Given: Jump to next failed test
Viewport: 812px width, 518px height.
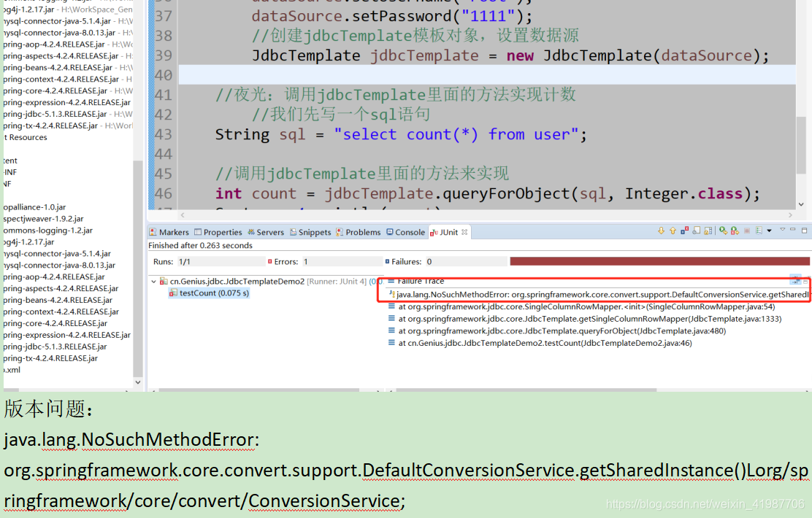Looking at the screenshot, I should (x=661, y=231).
